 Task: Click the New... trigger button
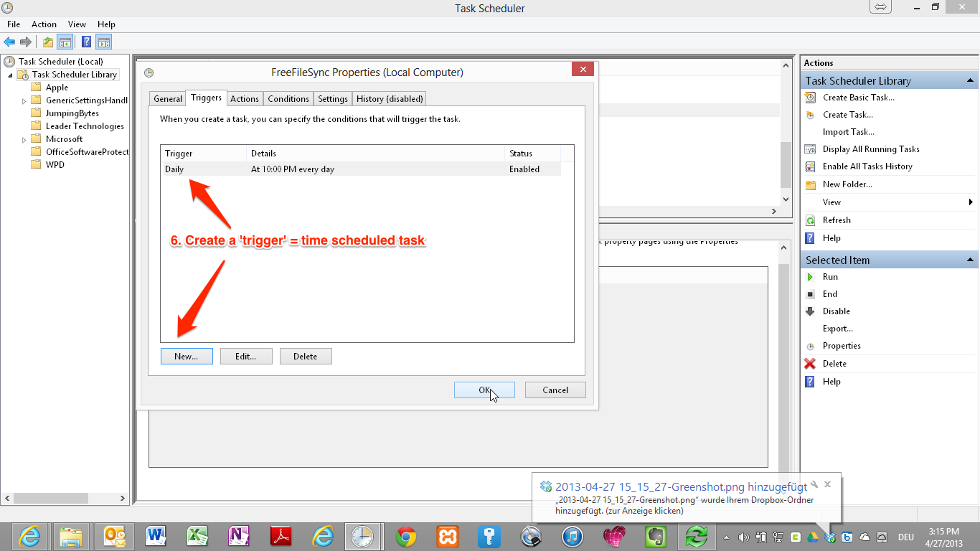[187, 357]
